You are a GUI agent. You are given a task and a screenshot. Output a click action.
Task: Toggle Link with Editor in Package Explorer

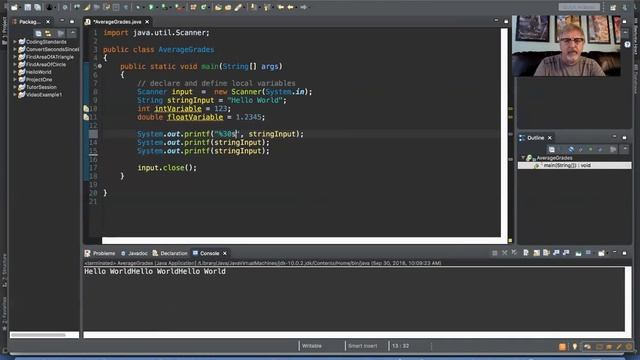(48, 33)
